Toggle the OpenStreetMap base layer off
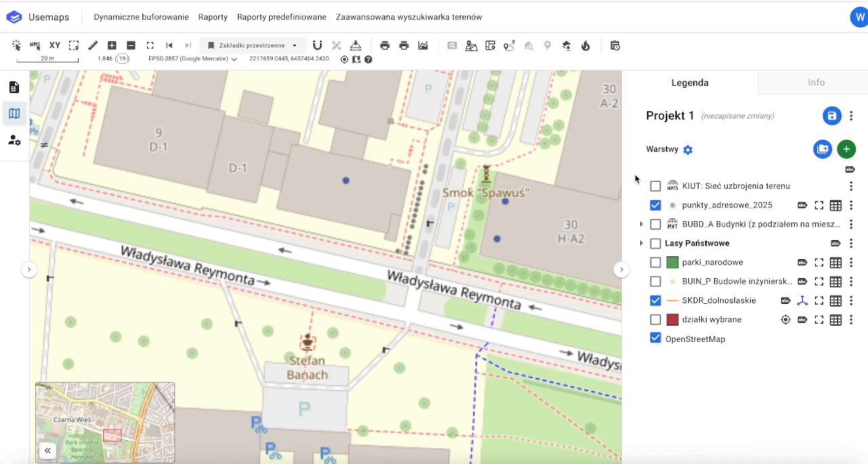The height and width of the screenshot is (464, 868). point(655,339)
